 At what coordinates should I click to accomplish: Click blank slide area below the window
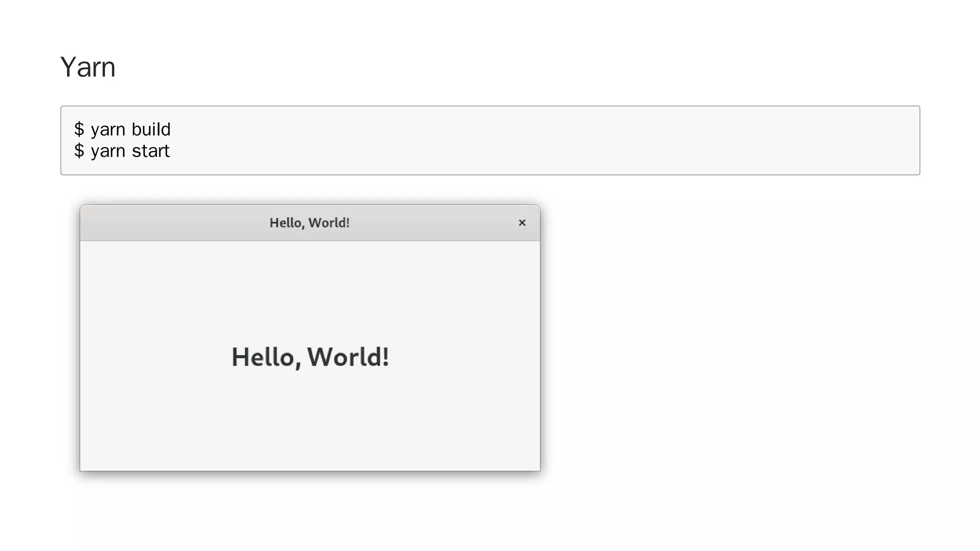click(310, 512)
